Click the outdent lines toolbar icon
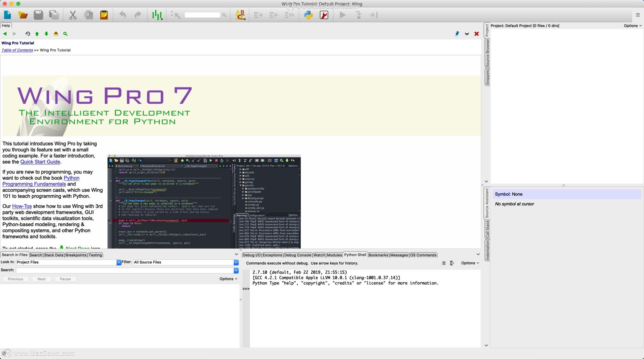This screenshot has height=359, width=644. pyautogui.click(x=274, y=15)
